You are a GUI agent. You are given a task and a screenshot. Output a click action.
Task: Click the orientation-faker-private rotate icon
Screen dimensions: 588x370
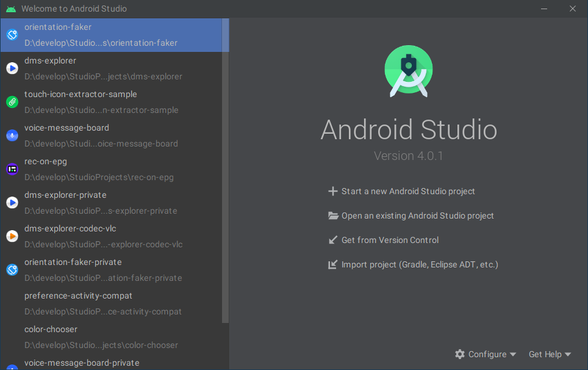tap(12, 270)
